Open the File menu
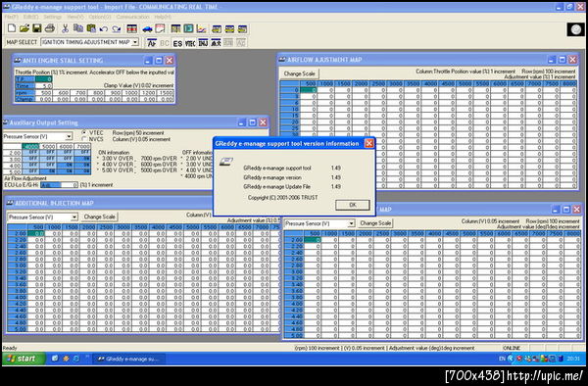This screenshot has width=588, height=386. 11,17
